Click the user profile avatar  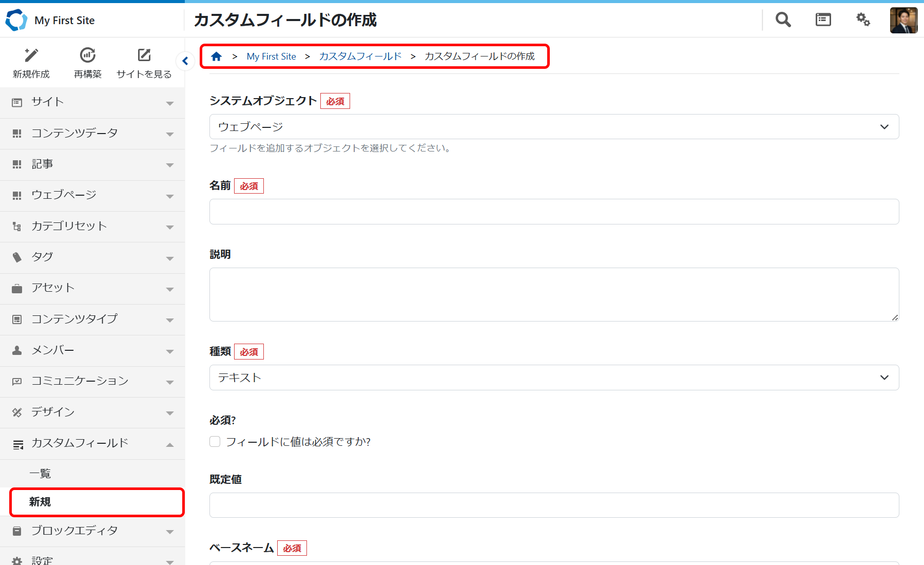click(903, 21)
